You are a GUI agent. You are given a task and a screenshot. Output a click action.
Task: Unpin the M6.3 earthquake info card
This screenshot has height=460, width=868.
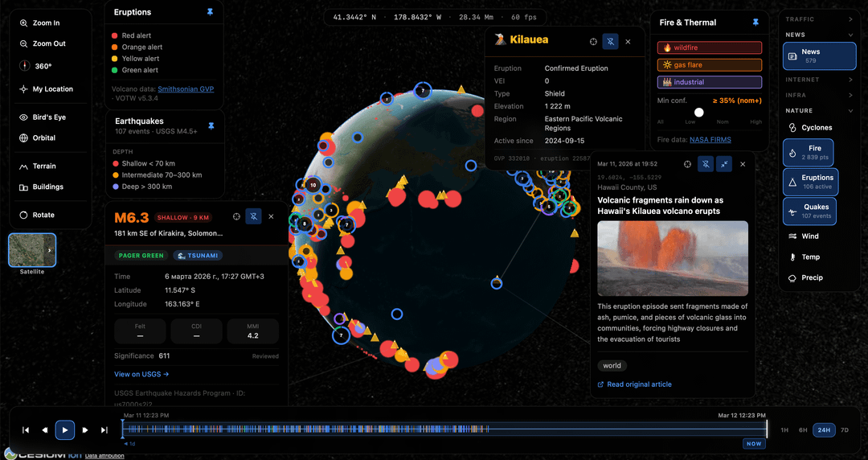point(253,216)
